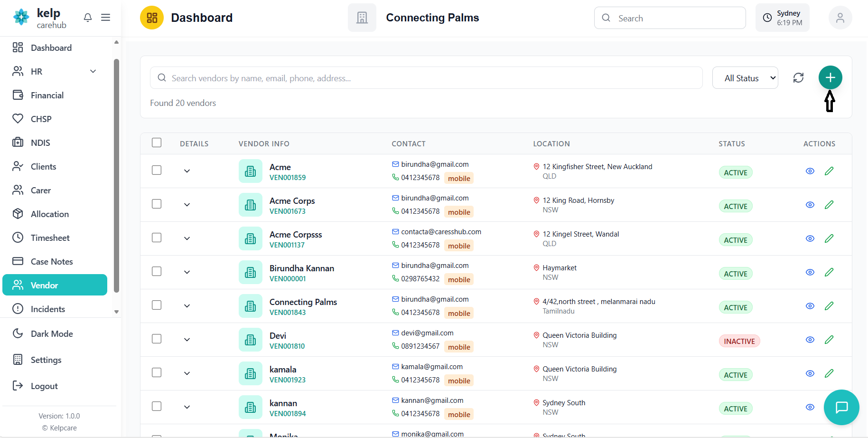The height and width of the screenshot is (438, 868).
Task: Select the checkbox for Devi's row
Action: 157,339
